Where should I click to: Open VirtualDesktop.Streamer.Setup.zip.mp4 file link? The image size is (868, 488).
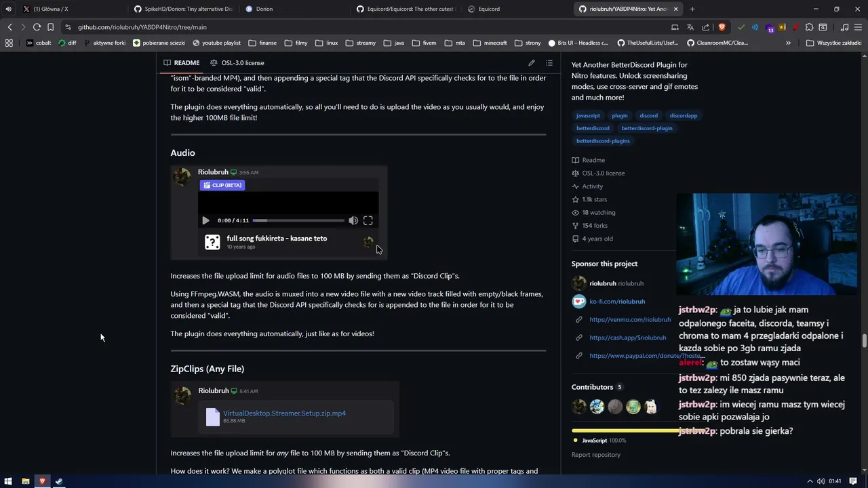click(284, 413)
